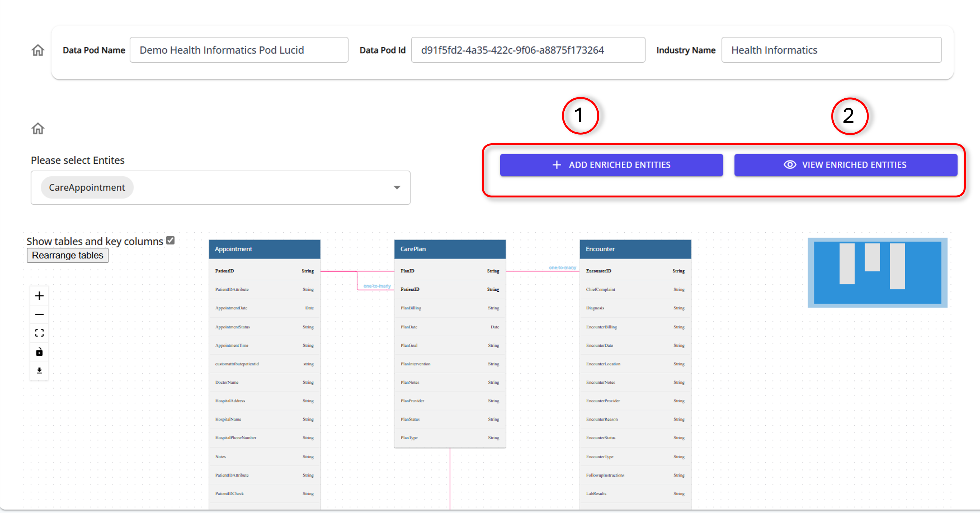Viewport: 980px width, 513px height.
Task: Click the Data Pod Name input field
Action: [239, 50]
